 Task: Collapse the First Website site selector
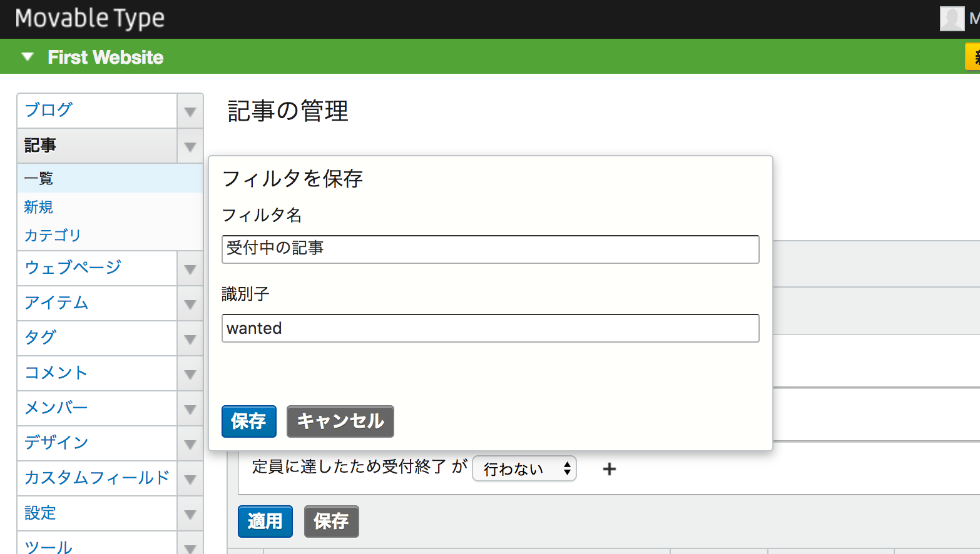27,56
